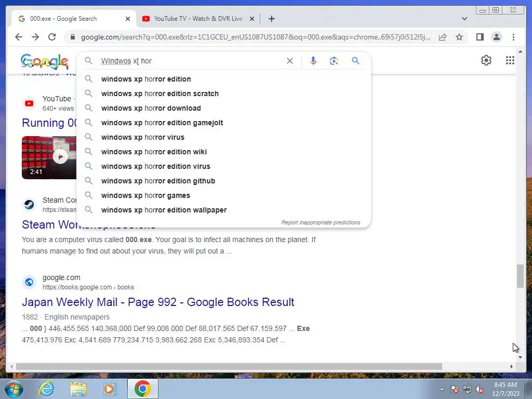The height and width of the screenshot is (399, 532).
Task: Close the 000.exe Google Search tab
Action: 128,19
